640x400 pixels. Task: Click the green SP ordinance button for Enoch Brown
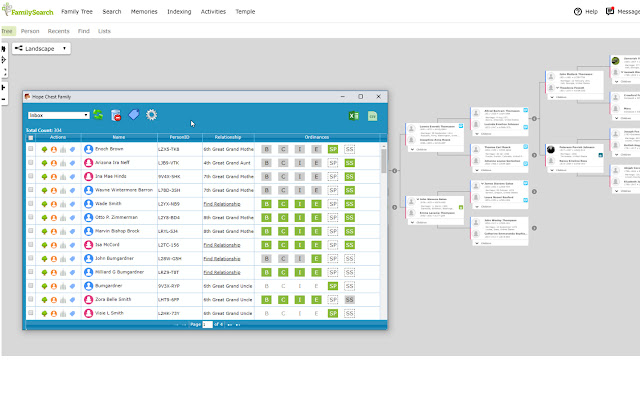tap(333, 149)
